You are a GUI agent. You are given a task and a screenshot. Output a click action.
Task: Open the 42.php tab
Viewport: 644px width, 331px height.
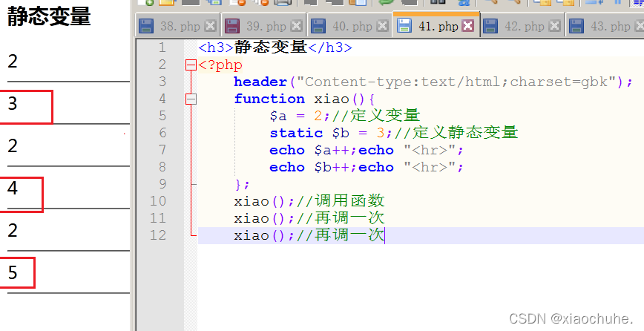click(522, 26)
